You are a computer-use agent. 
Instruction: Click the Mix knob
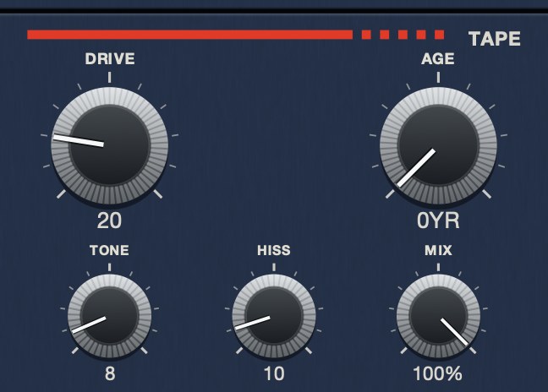coord(438,316)
